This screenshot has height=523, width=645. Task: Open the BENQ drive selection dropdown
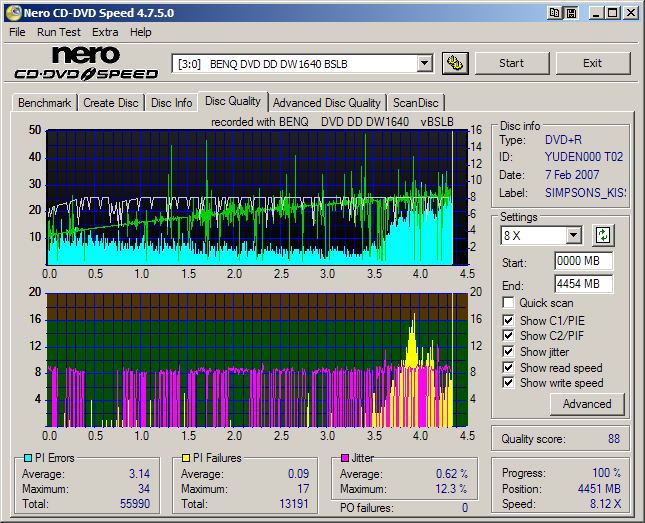pyautogui.click(x=424, y=64)
